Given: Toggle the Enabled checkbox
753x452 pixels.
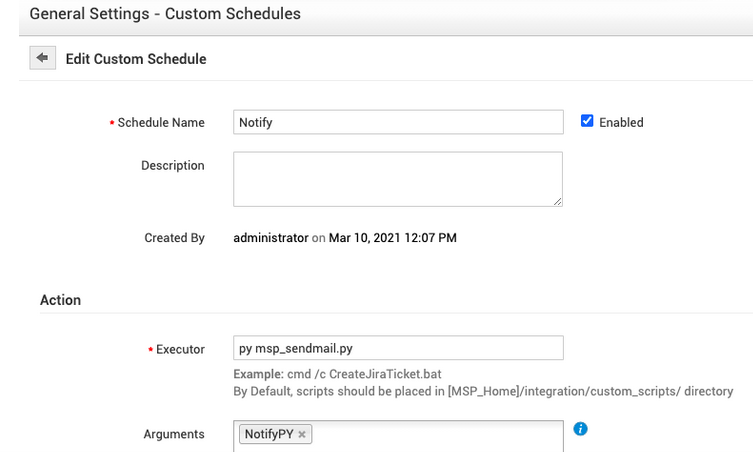Looking at the screenshot, I should tap(587, 121).
